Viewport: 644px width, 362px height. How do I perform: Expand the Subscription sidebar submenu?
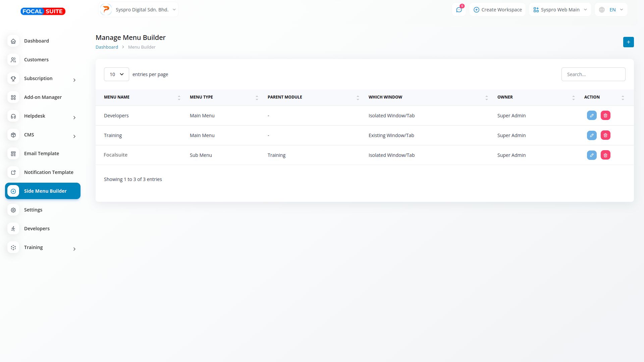pyautogui.click(x=74, y=80)
